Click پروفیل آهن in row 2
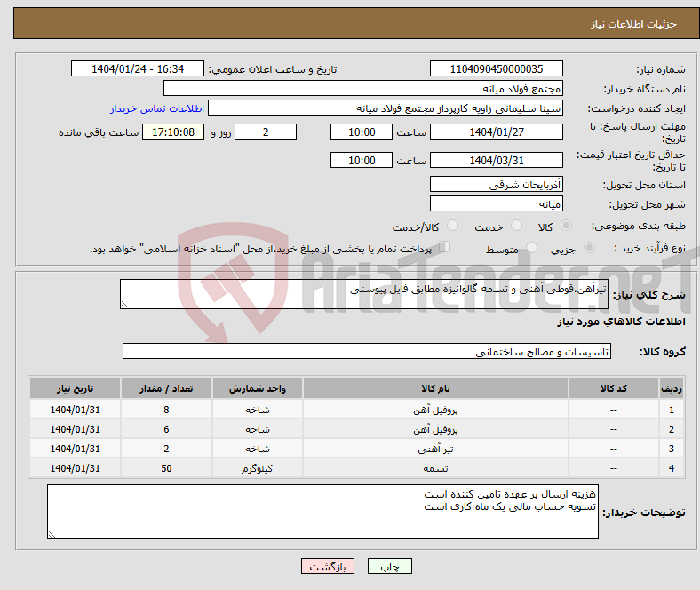 [435, 429]
